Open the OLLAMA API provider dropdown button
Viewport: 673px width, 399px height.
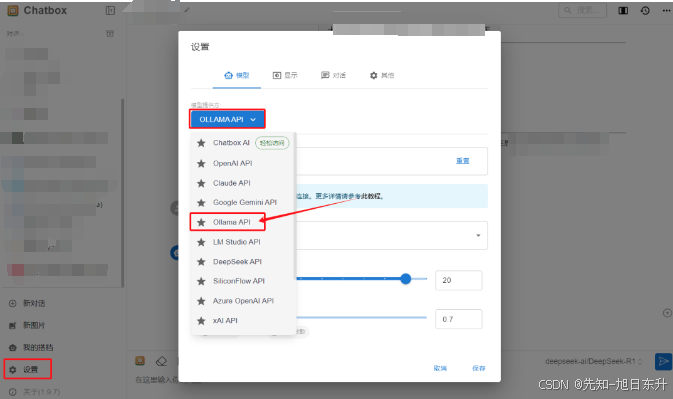(227, 119)
